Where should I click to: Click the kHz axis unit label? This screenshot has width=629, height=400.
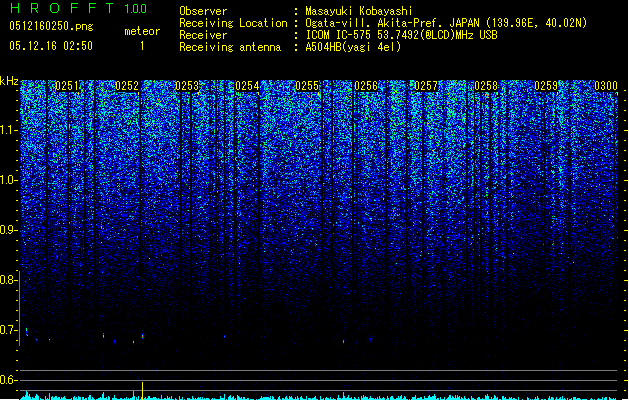coord(9,81)
